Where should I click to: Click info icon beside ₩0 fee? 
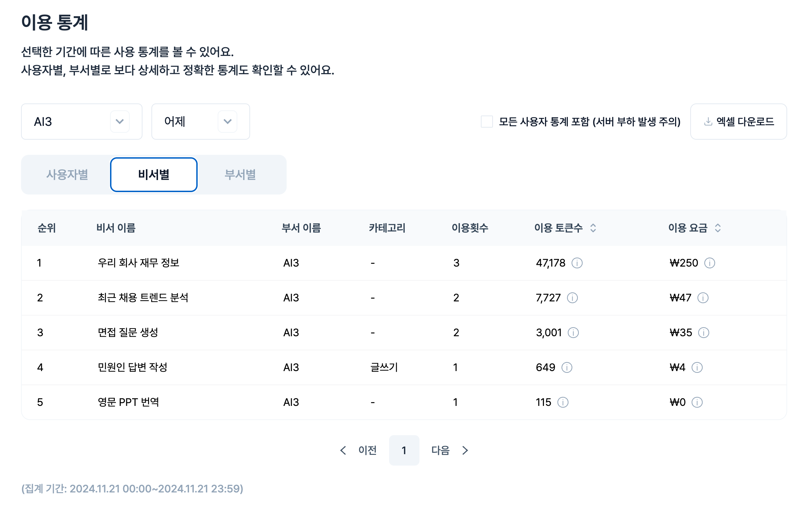[x=697, y=402]
